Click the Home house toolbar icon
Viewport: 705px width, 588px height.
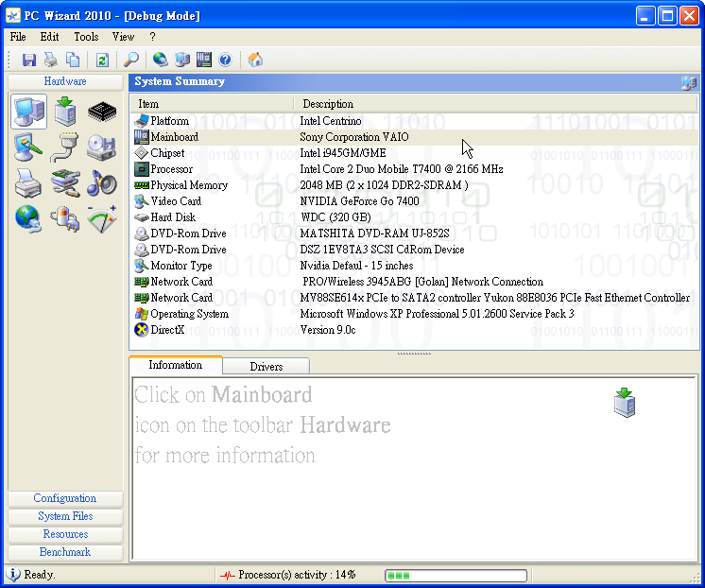click(255, 60)
